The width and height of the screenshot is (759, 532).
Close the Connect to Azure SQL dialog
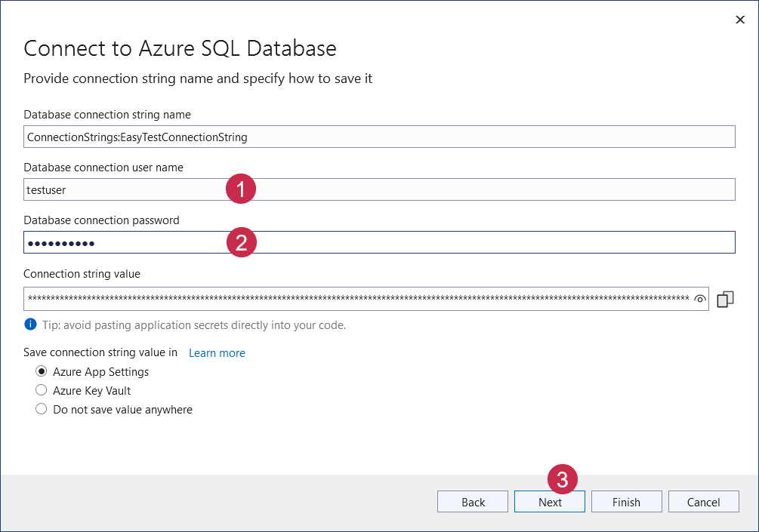740,20
